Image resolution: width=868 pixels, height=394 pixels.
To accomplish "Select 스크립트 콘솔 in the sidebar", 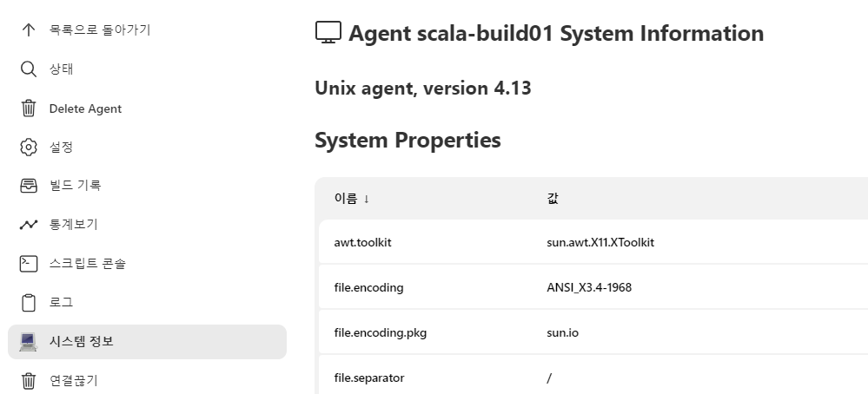I will pyautogui.click(x=147, y=264).
